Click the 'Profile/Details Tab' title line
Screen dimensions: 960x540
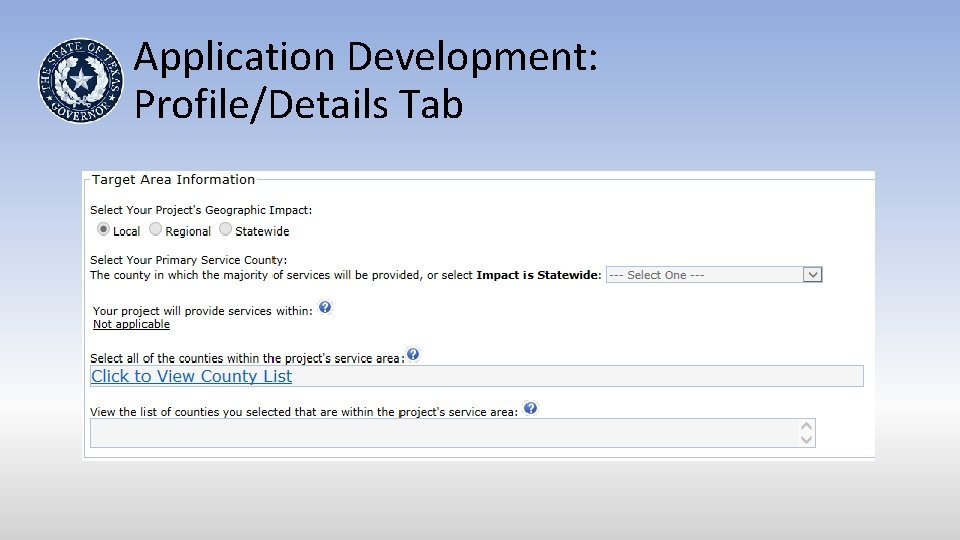click(x=298, y=104)
